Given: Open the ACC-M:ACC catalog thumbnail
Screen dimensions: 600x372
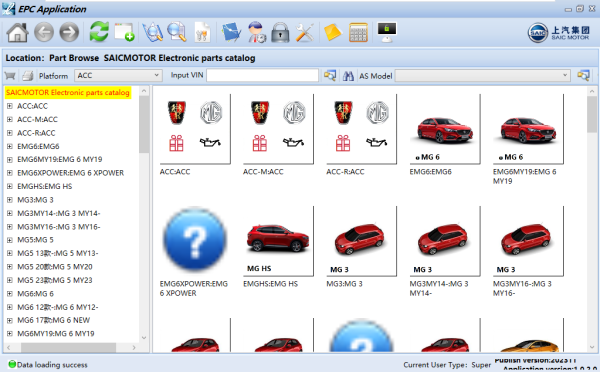Looking at the screenshot, I should [x=278, y=129].
